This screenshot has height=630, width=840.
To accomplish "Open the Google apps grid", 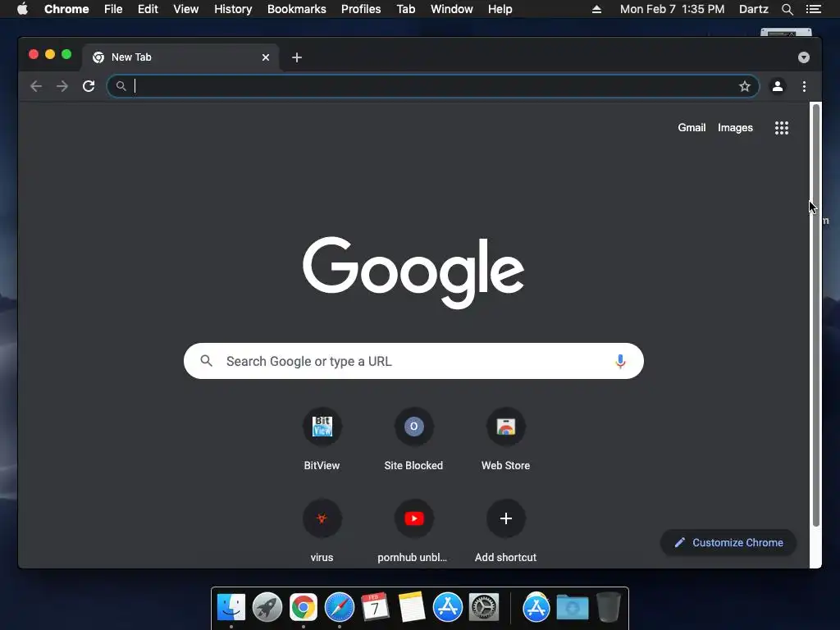I will (x=782, y=127).
